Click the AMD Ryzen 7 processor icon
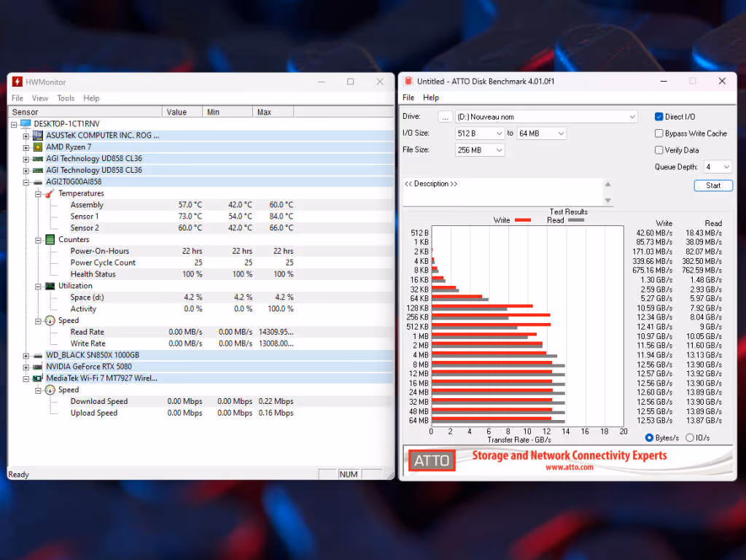 38,147
